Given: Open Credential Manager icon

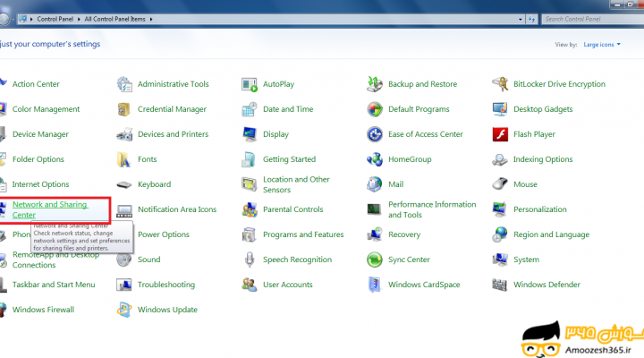Looking at the screenshot, I should [x=124, y=109].
